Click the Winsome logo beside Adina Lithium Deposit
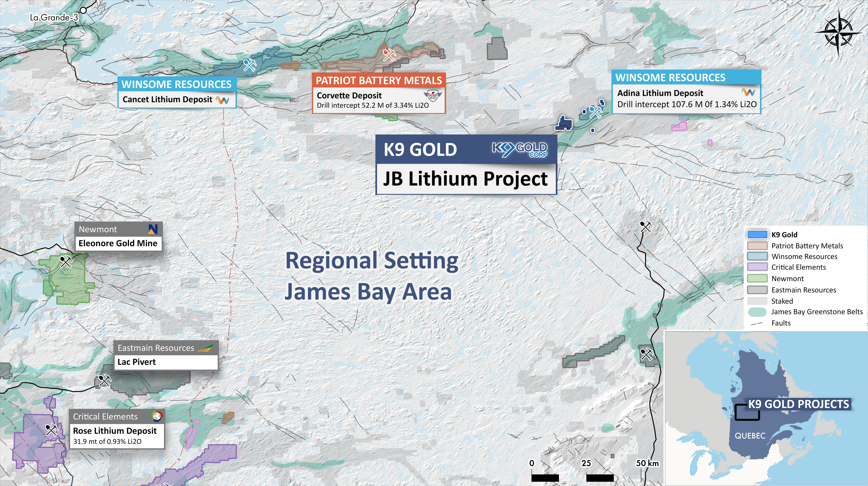Viewport: 868px width, 486px height. coord(748,92)
